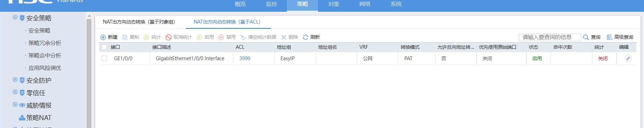Click the 新建 (New) plus icon
The image size is (644, 128).
(x=103, y=37)
